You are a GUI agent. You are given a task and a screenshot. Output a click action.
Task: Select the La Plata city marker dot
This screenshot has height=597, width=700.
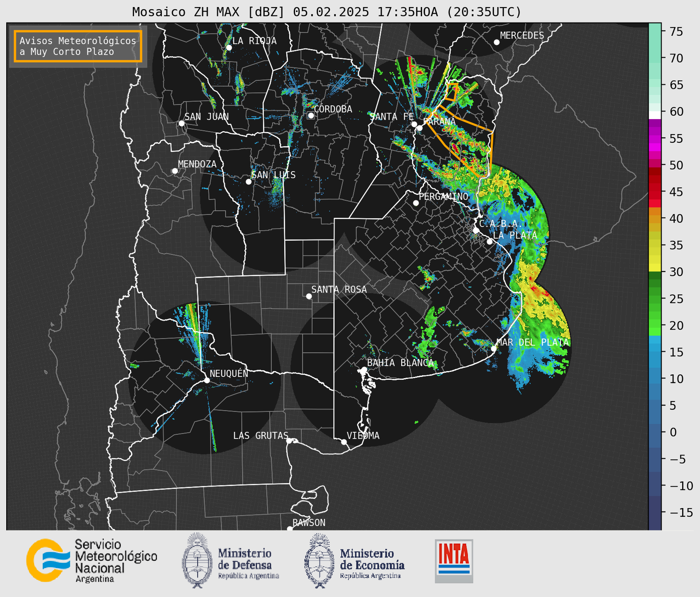coord(490,242)
